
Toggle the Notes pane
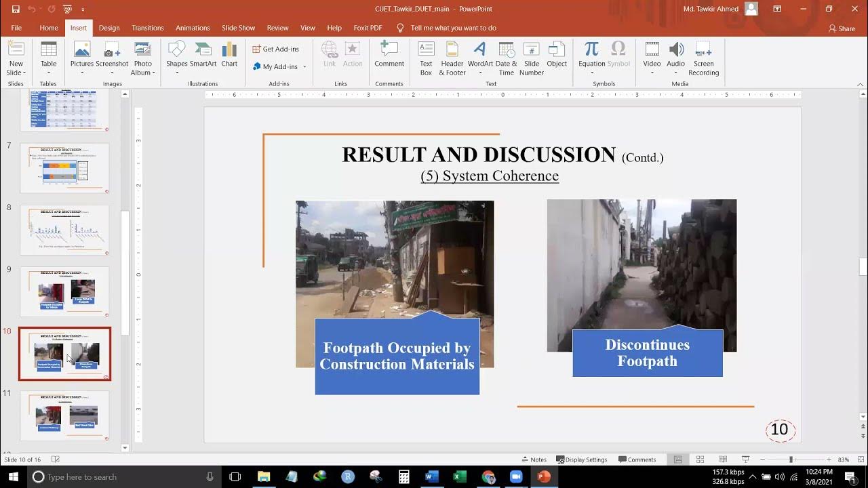tap(534, 460)
